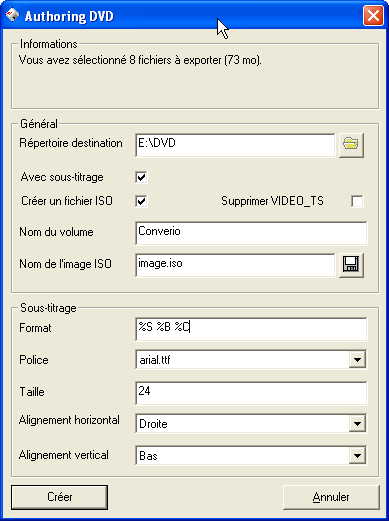Viewport: 389px width, 521px height.
Task: Click the Supprimer VIDEO_TS label
Action: coord(272,201)
